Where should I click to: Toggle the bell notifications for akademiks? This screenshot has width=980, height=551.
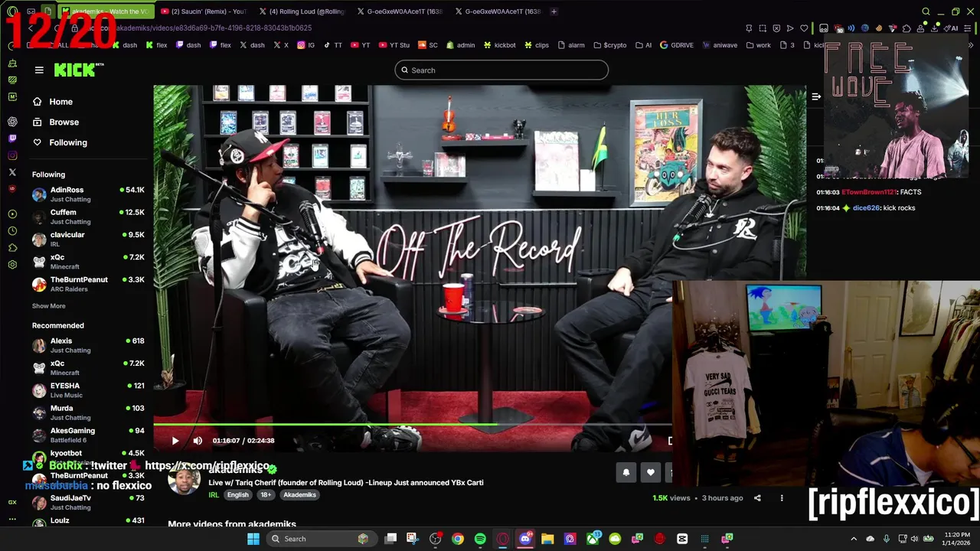pyautogui.click(x=626, y=472)
